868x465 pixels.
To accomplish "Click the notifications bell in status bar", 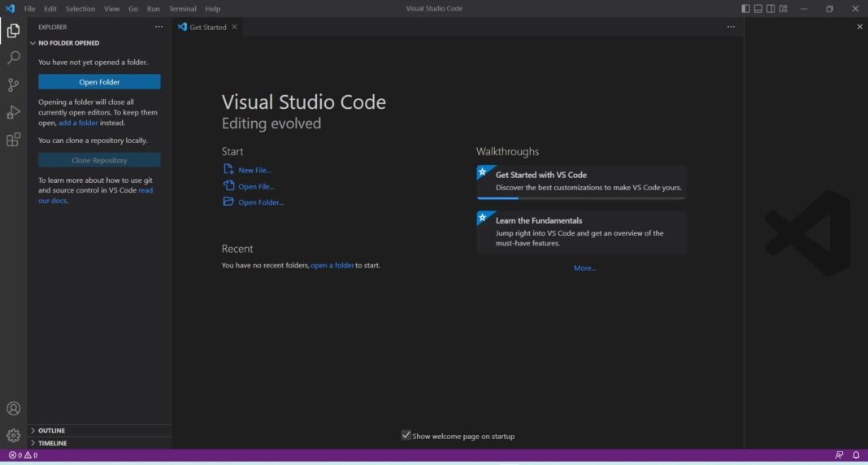I will click(x=856, y=455).
